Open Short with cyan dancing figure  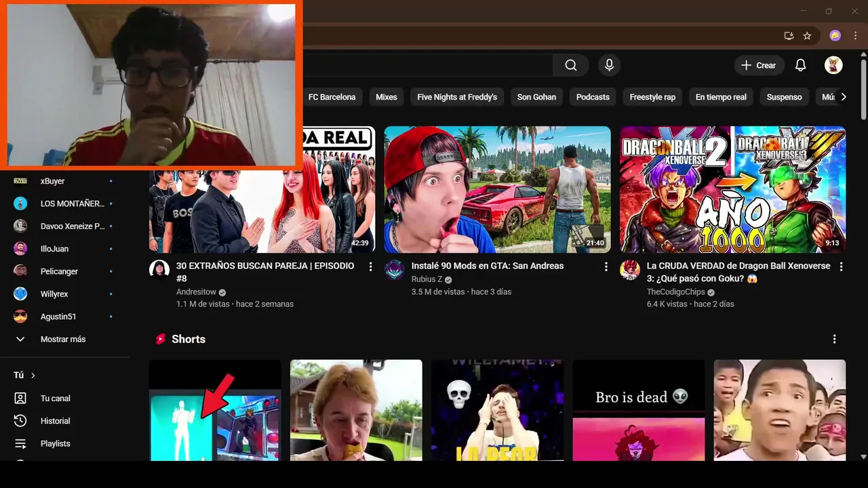[215, 410]
